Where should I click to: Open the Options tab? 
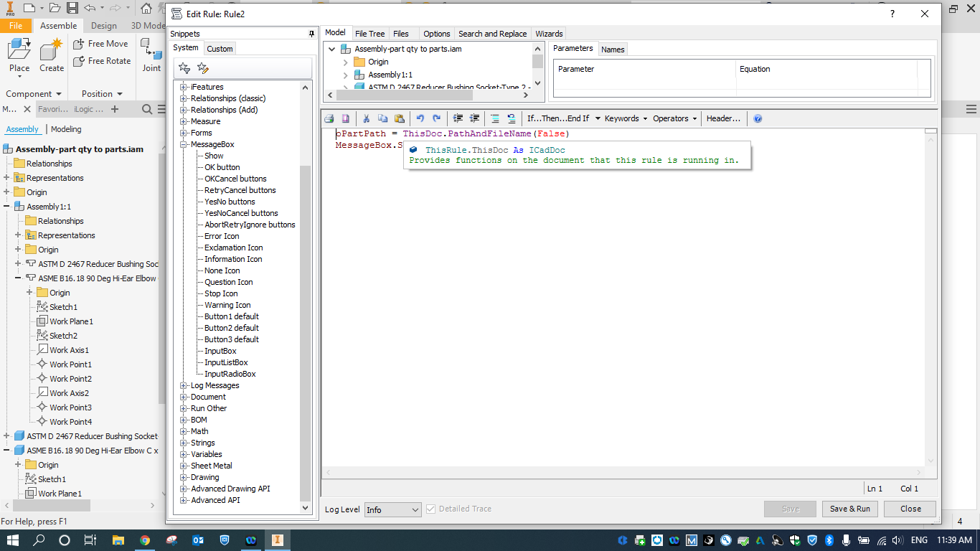pos(436,34)
